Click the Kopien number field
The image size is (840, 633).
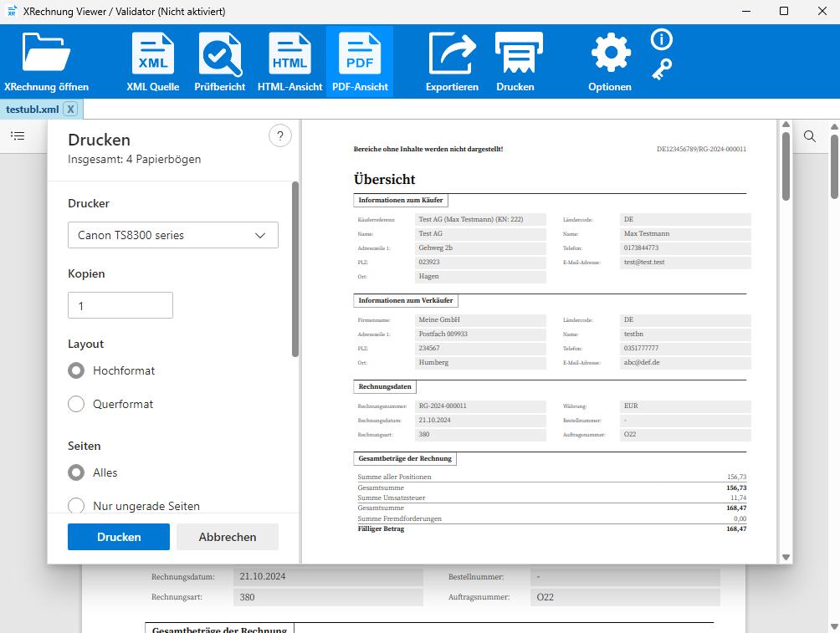120,306
